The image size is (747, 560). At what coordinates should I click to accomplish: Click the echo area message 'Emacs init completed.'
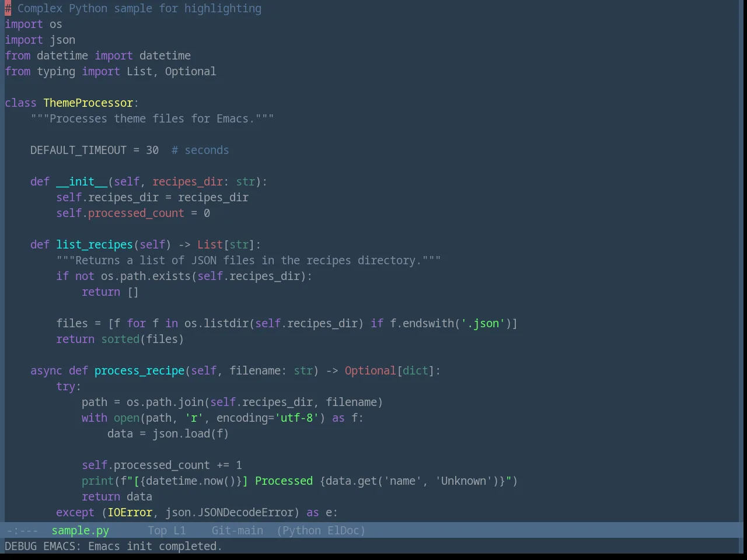pyautogui.click(x=155, y=546)
